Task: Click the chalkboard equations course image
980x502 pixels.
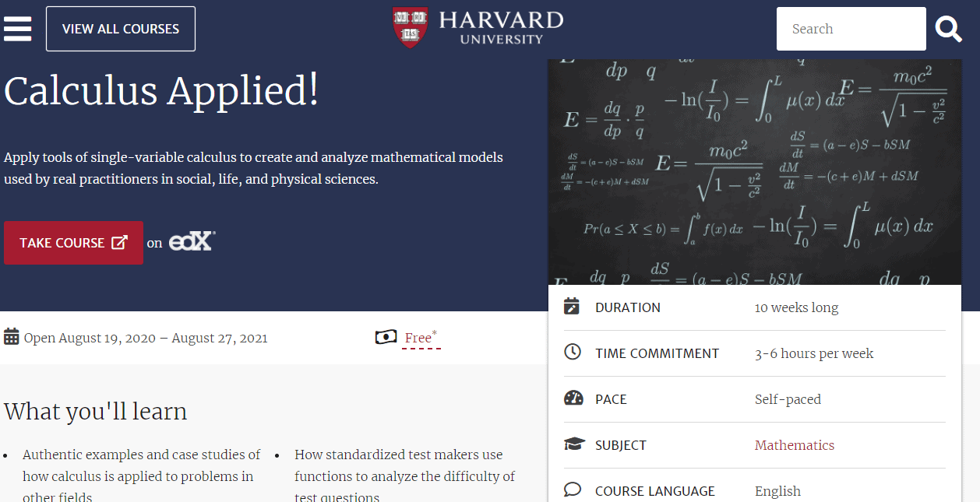Action: coord(755,172)
